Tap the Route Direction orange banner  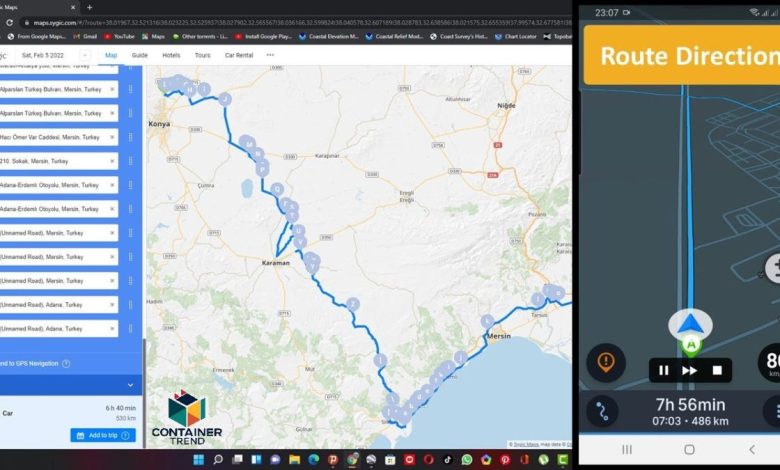pyautogui.click(x=682, y=55)
